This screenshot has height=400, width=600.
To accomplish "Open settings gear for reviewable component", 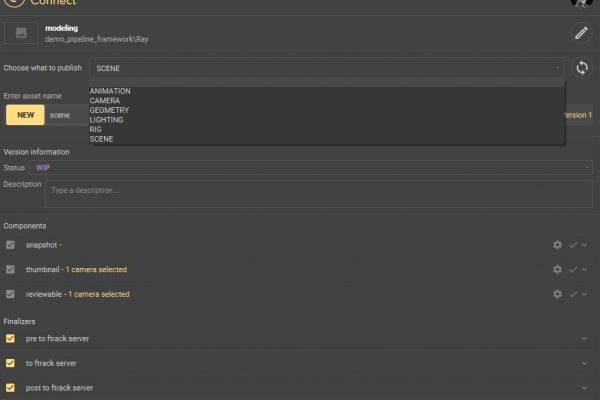I will coord(557,294).
